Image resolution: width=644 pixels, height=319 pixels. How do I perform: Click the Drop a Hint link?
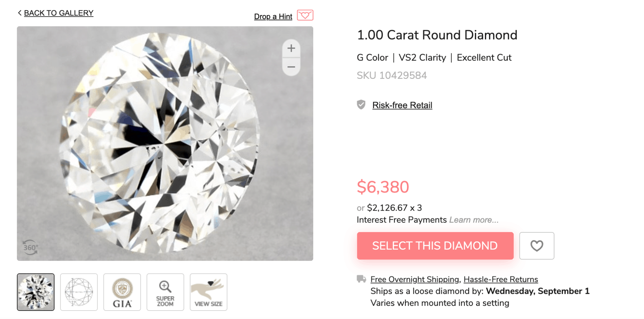273,16
